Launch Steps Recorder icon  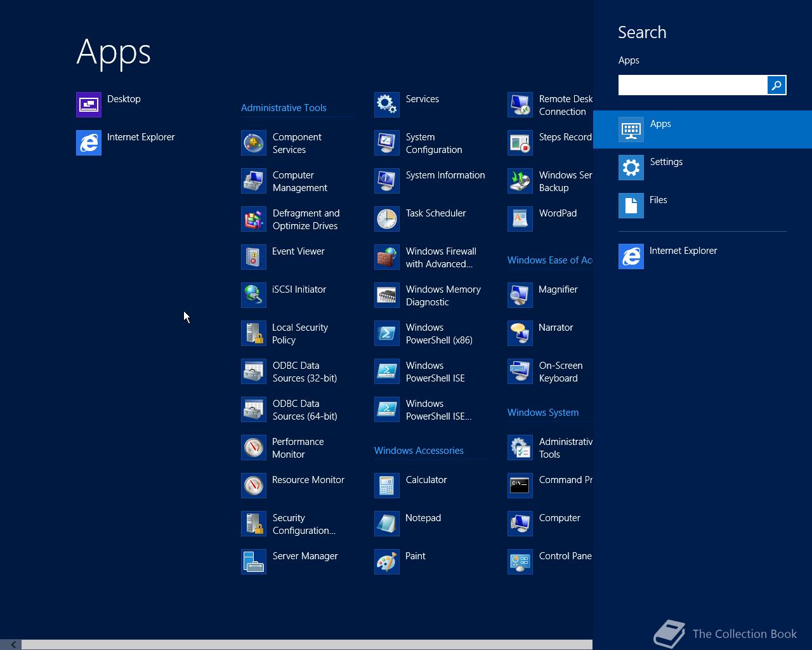pos(520,143)
